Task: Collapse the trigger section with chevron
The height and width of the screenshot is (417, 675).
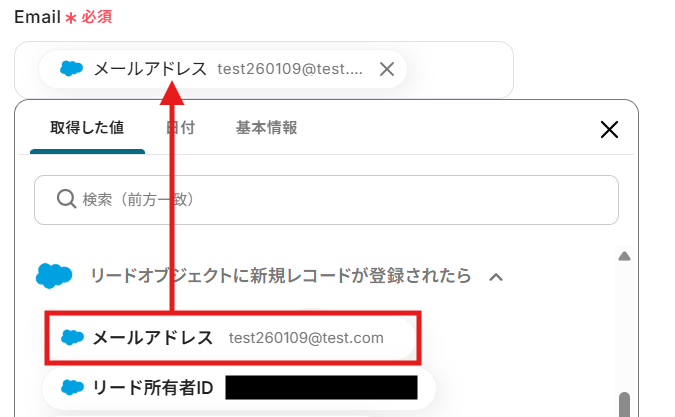Action: (x=496, y=277)
